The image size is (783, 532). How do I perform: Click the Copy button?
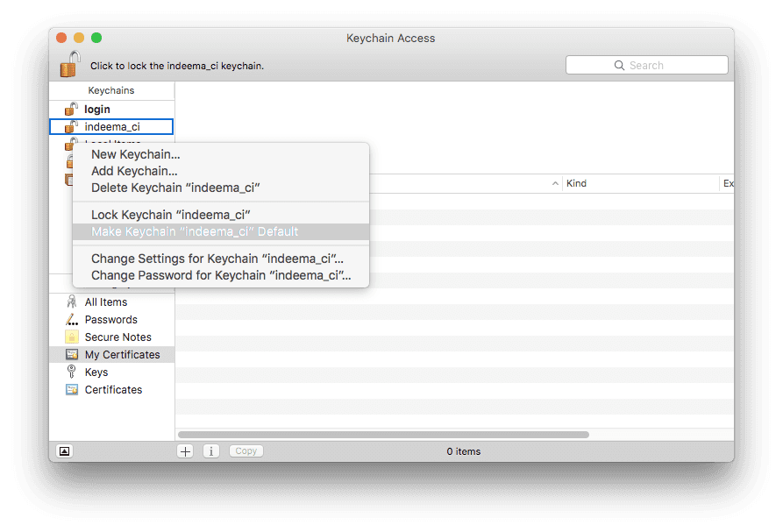246,450
